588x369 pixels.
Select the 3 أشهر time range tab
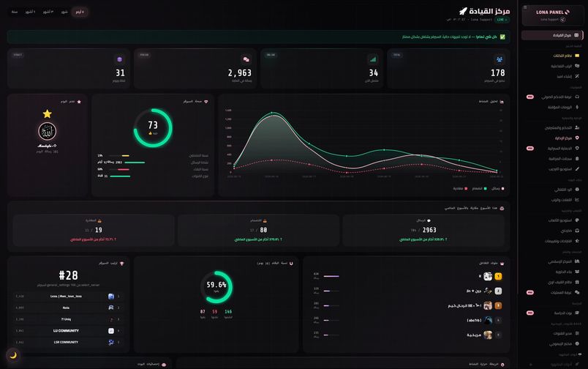coord(48,12)
